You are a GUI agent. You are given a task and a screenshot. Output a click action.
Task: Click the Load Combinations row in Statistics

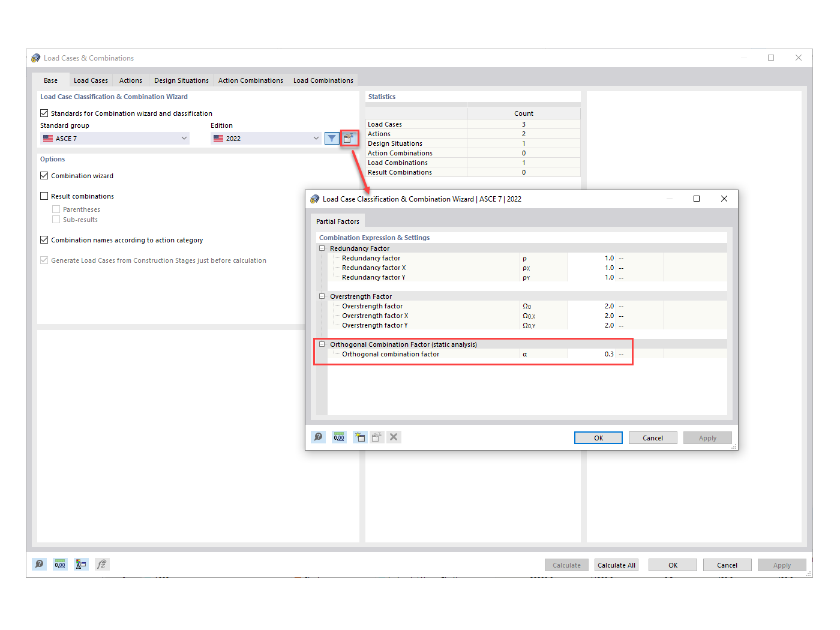(473, 163)
